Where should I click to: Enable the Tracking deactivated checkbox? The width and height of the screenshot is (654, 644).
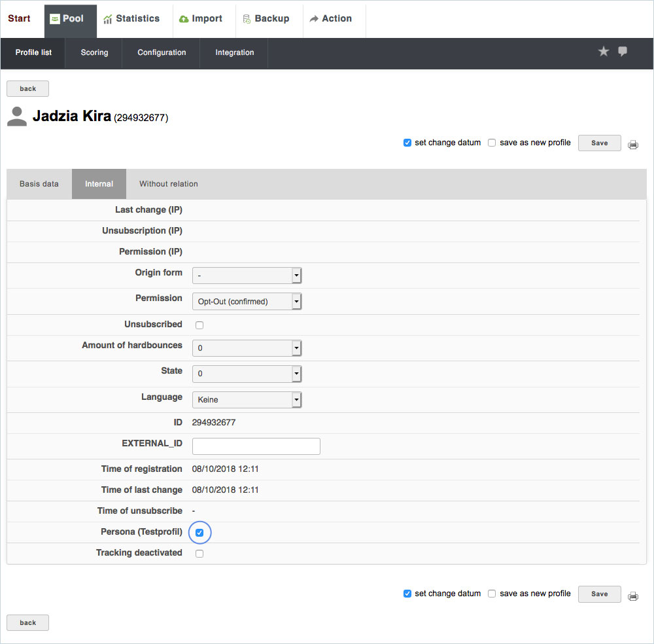coord(199,554)
